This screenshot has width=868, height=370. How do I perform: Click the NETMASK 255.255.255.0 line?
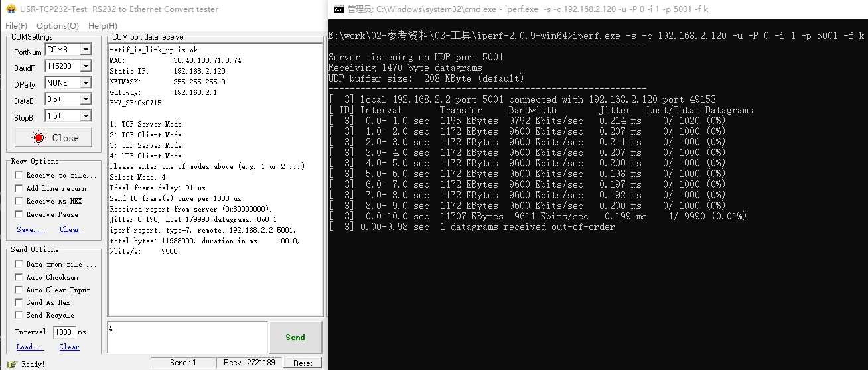(x=167, y=82)
